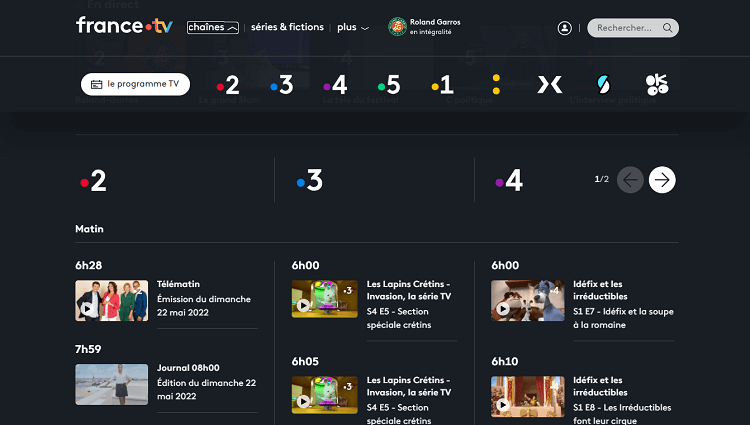Viewport: 750px width, 425px height.
Task: Open the Télématin programme title
Action: [178, 284]
